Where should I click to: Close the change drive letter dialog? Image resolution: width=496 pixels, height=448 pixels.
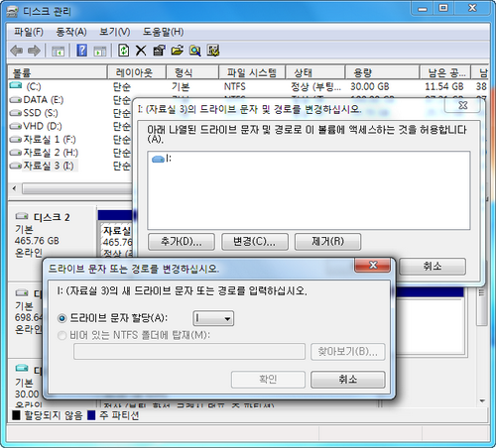tap(373, 266)
